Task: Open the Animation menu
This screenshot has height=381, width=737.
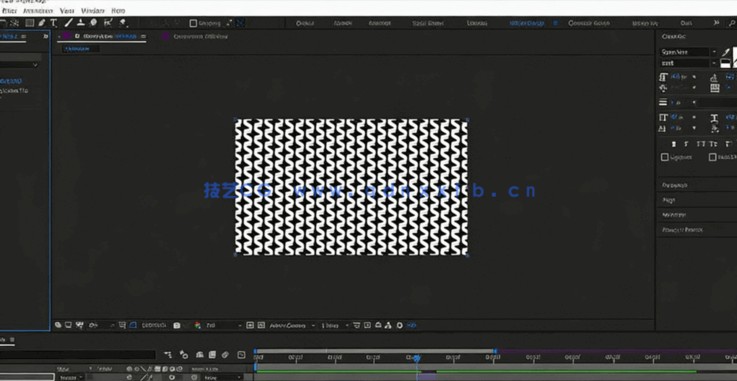Action: click(x=38, y=10)
